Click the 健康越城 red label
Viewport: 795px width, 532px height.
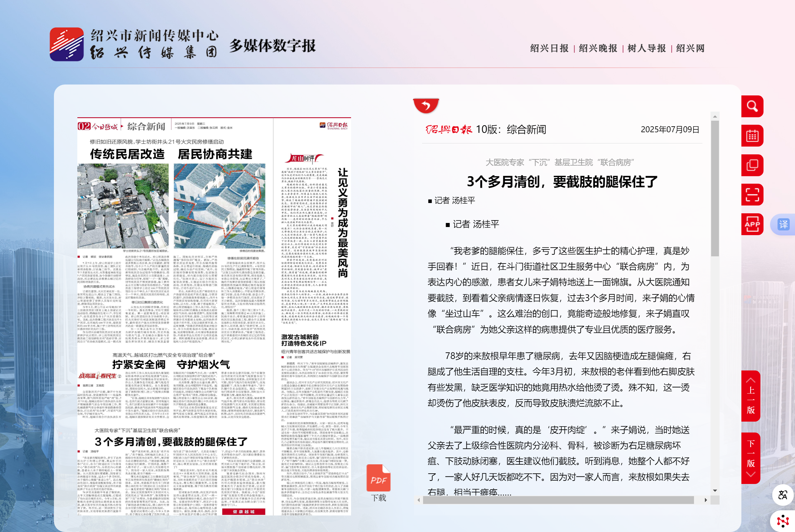point(243,512)
